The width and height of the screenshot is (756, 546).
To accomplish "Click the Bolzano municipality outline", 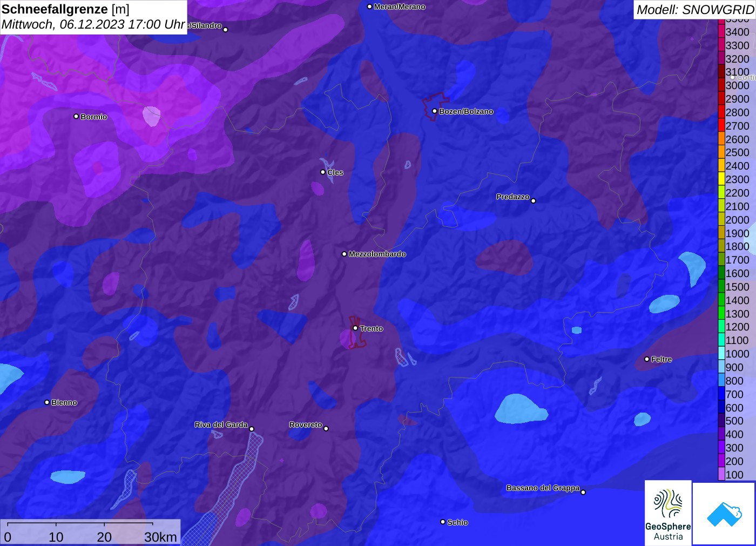I will pos(435,107).
